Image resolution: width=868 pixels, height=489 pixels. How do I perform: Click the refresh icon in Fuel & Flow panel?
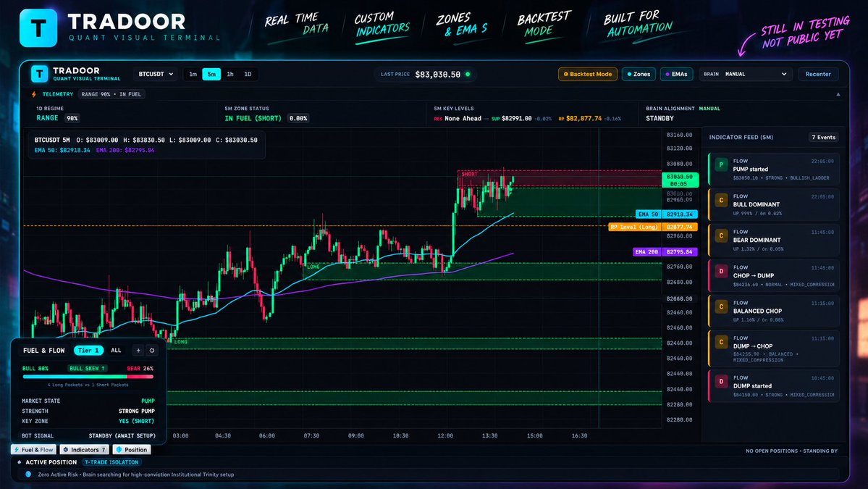(x=152, y=350)
